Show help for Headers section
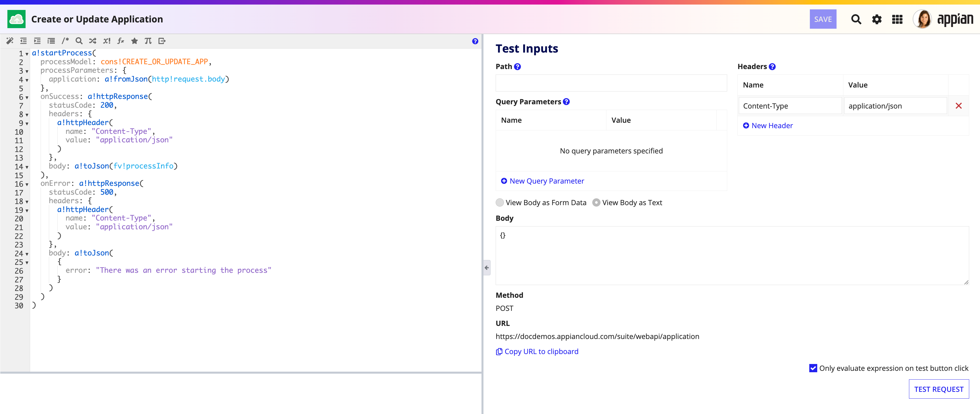Screen dimensions: 980x414 point(772,66)
